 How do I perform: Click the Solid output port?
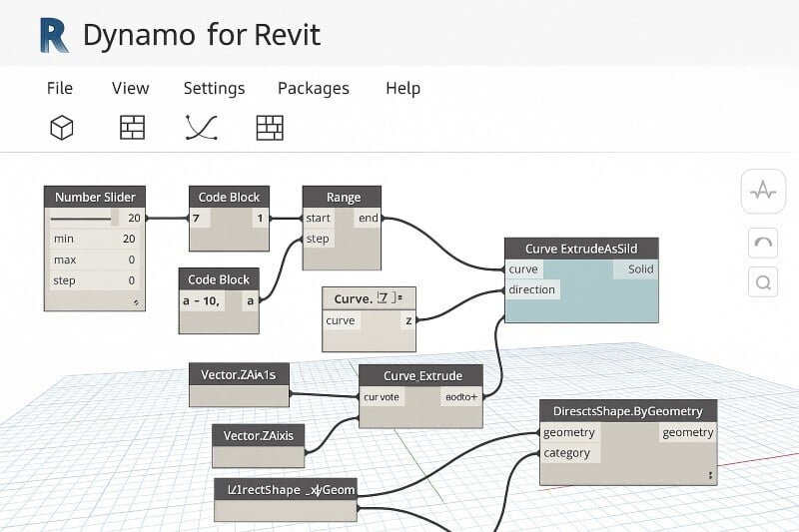635,269
